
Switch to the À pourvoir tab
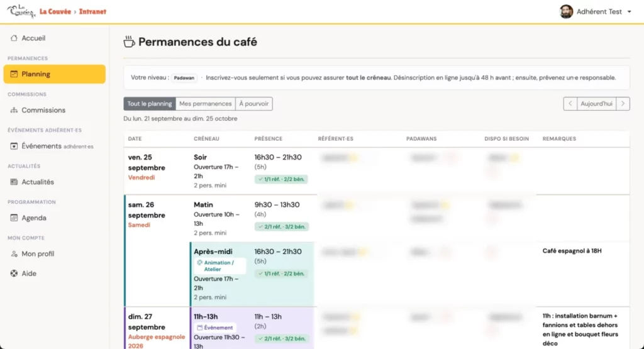coord(254,104)
